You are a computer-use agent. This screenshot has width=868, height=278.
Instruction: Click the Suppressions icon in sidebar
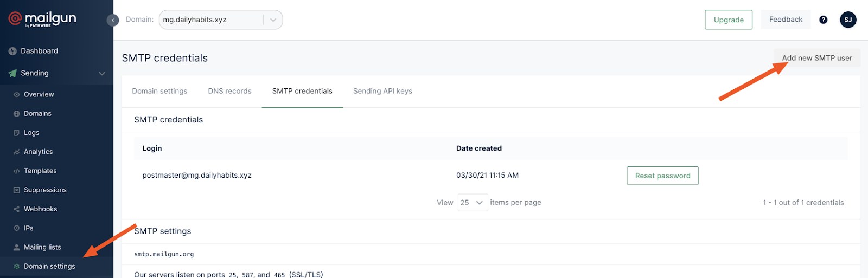tap(17, 190)
